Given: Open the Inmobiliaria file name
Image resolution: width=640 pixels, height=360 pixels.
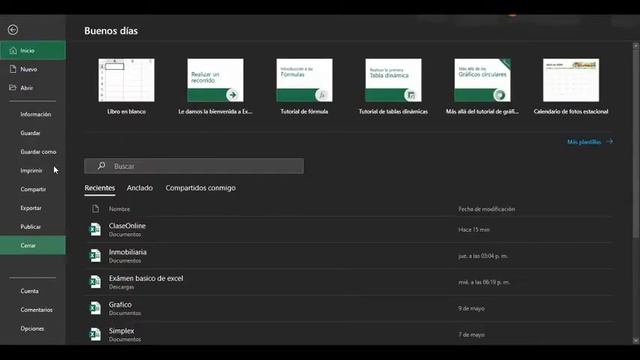Looking at the screenshot, I should 128,252.
